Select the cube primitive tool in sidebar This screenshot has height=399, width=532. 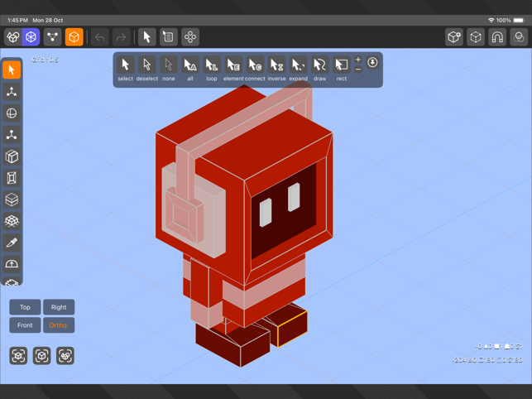[x=12, y=156]
